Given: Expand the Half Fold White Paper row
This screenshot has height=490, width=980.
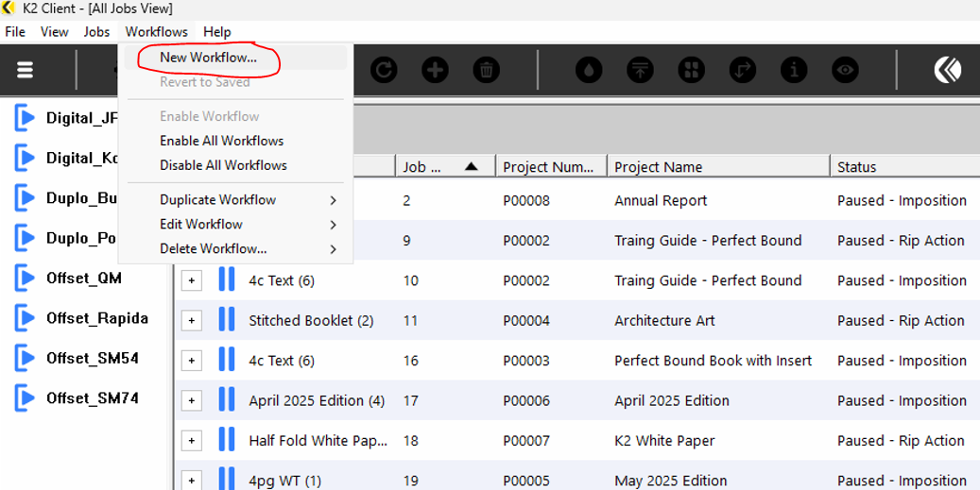Looking at the screenshot, I should coord(191,441).
